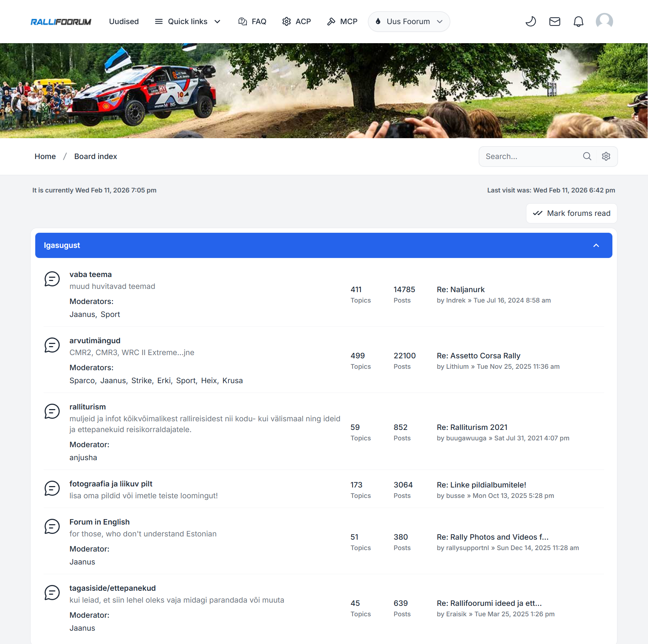This screenshot has width=648, height=644.
Task: Open the notifications bell
Action: (578, 22)
